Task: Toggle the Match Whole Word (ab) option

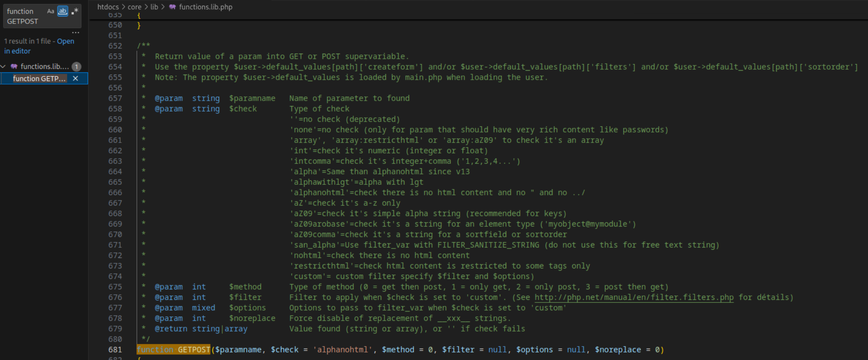Action: coord(63,11)
